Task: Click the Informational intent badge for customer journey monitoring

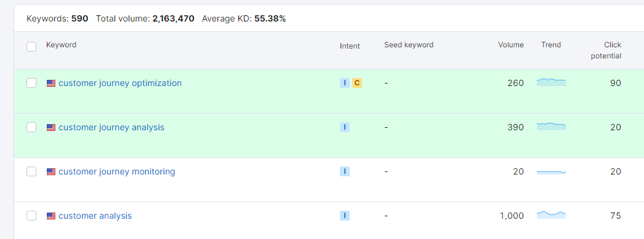Action: pos(345,172)
